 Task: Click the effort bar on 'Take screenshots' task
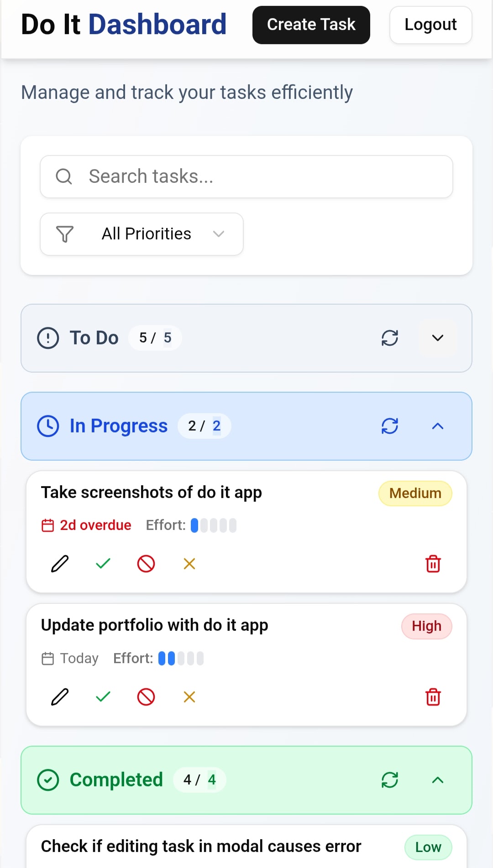(x=214, y=525)
